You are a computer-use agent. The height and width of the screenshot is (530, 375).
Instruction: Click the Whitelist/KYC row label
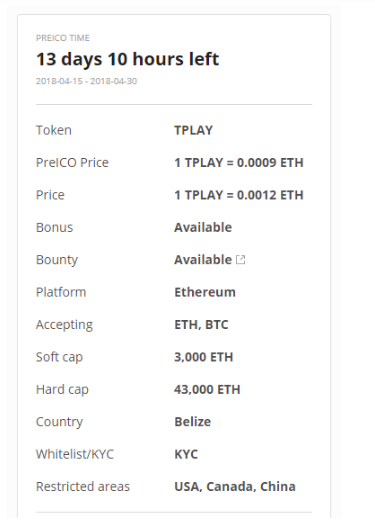75,454
